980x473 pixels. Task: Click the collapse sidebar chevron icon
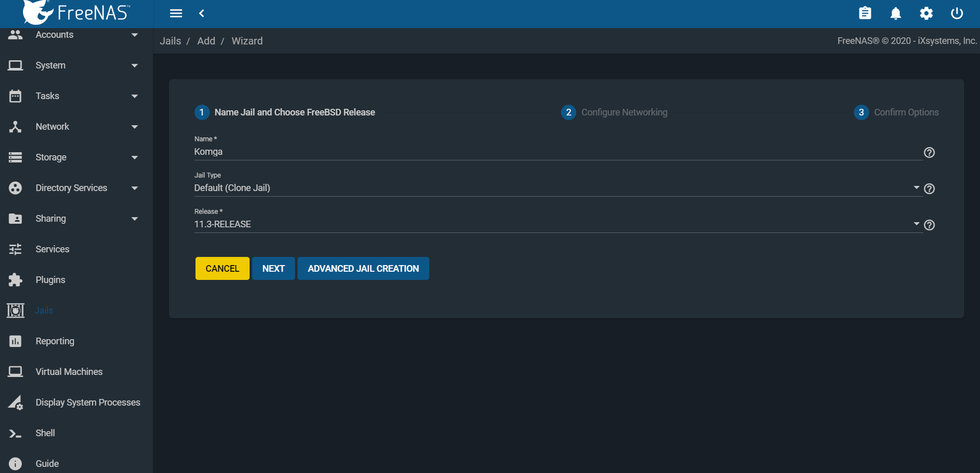[x=202, y=13]
